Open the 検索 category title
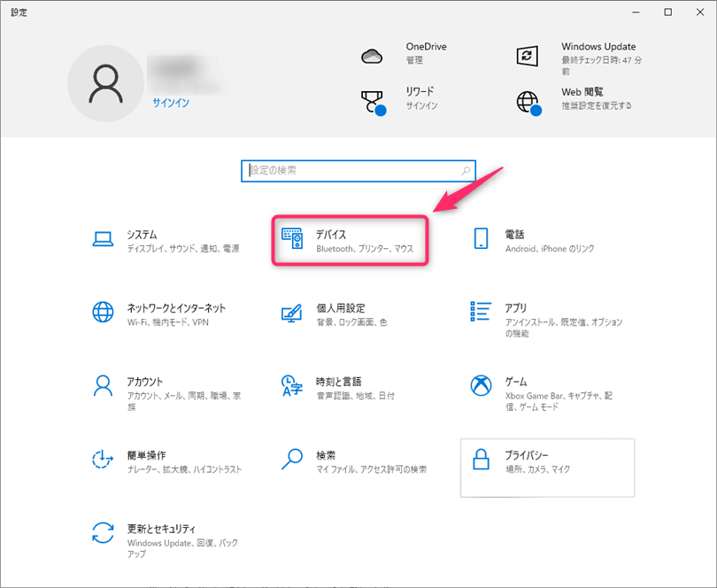 (x=326, y=455)
